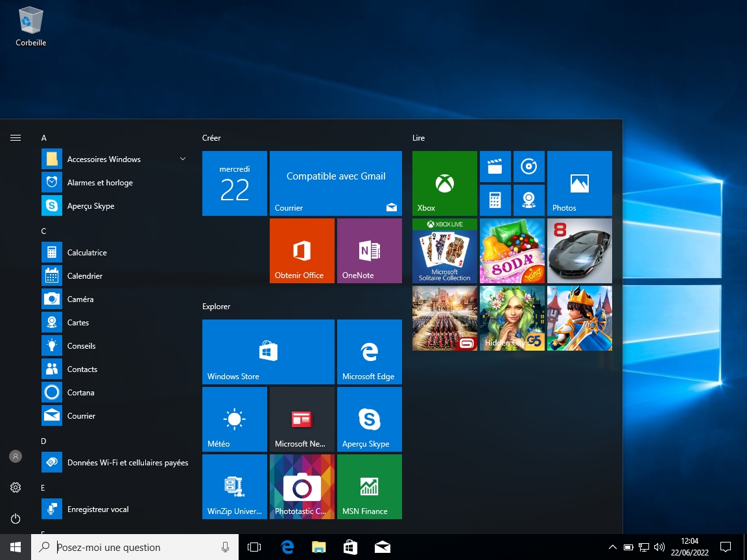The width and height of the screenshot is (747, 560).
Task: Click the volume speaker icon in tray
Action: (x=659, y=547)
